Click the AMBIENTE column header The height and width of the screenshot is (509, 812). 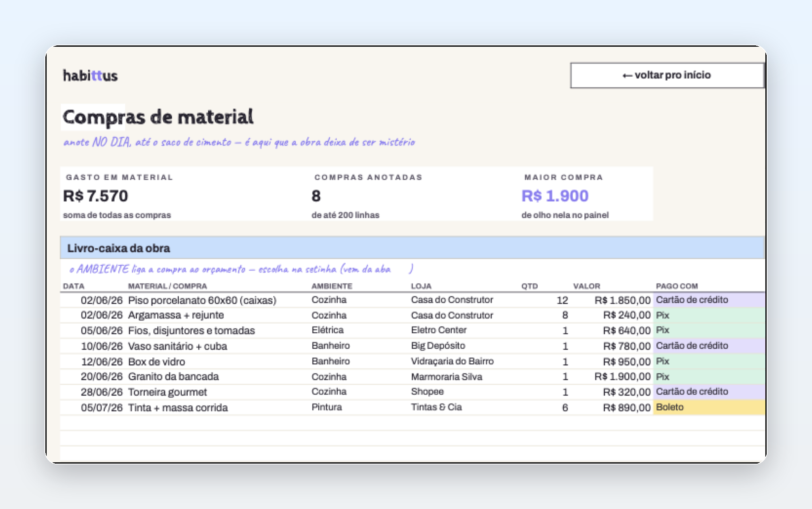[332, 286]
